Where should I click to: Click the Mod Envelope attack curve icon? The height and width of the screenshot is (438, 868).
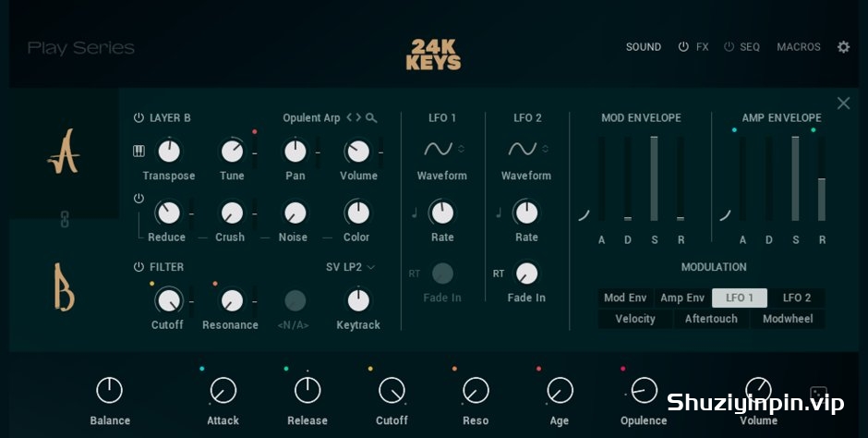tap(584, 215)
